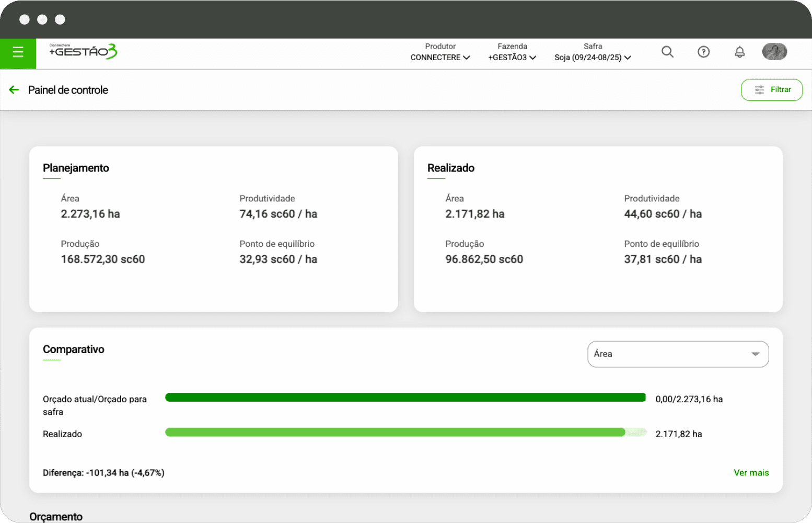Screen dimensions: 812x523
Task: Click the first window control dot
Action: point(25,19)
